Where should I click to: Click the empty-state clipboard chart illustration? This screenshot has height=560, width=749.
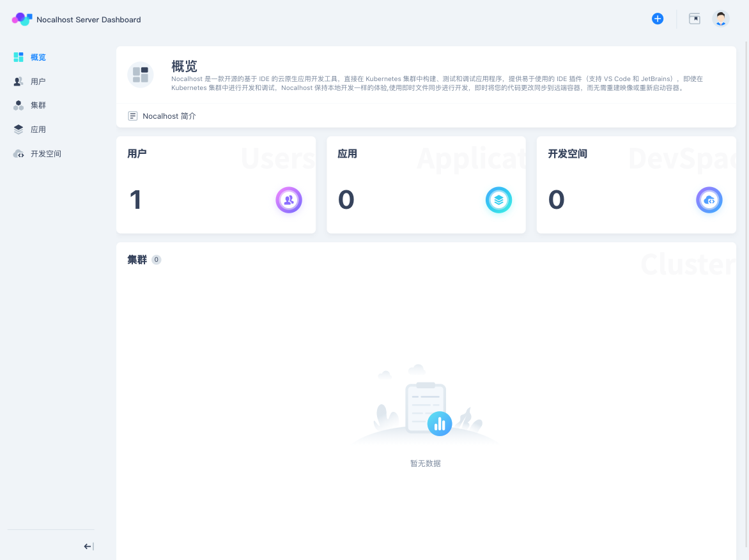(426, 405)
